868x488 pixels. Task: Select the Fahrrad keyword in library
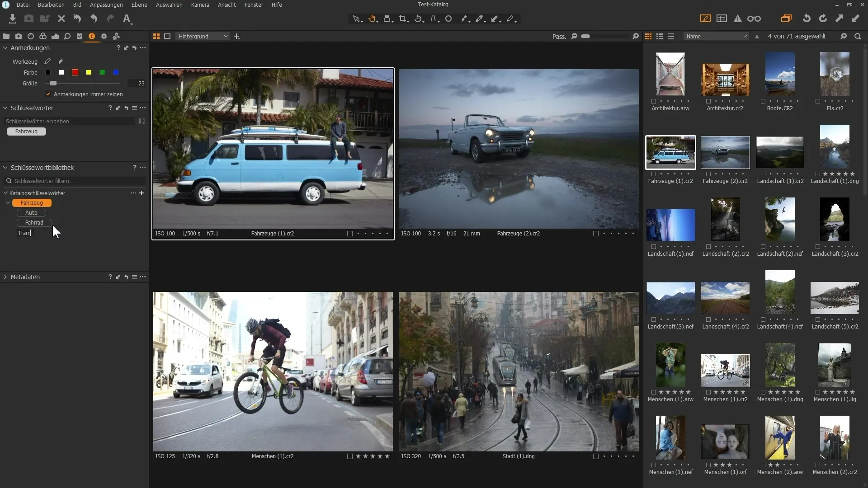pyautogui.click(x=34, y=223)
